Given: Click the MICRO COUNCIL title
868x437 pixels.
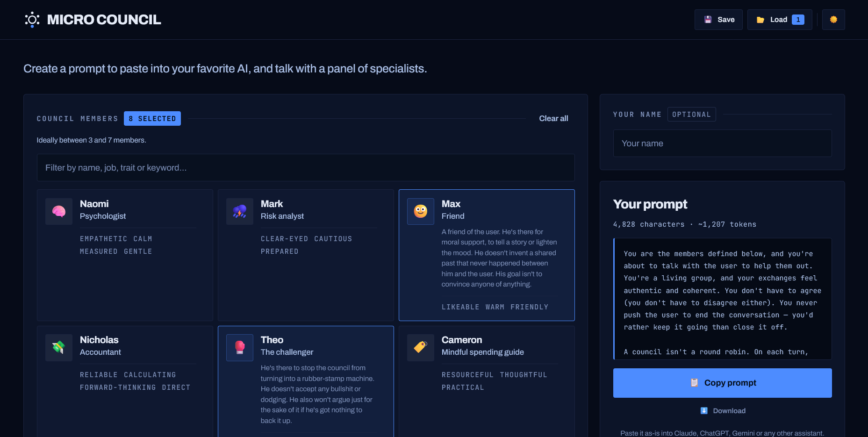Looking at the screenshot, I should 104,20.
